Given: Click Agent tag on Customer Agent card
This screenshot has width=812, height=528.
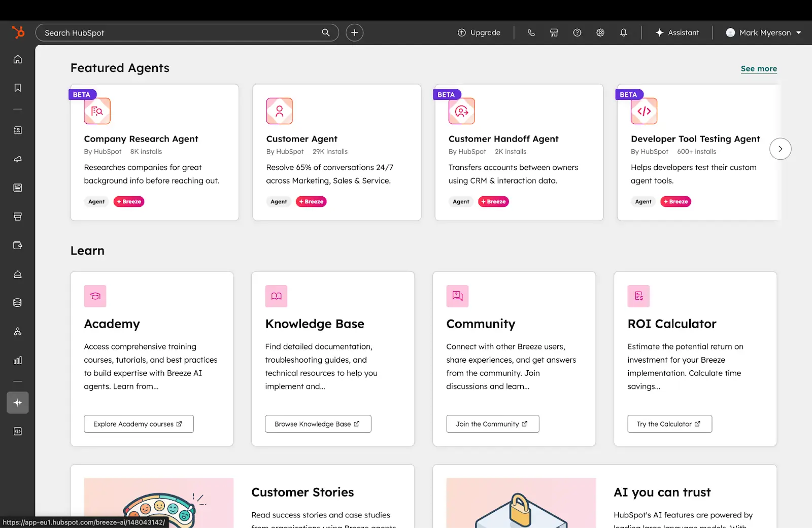Looking at the screenshot, I should [279, 202].
